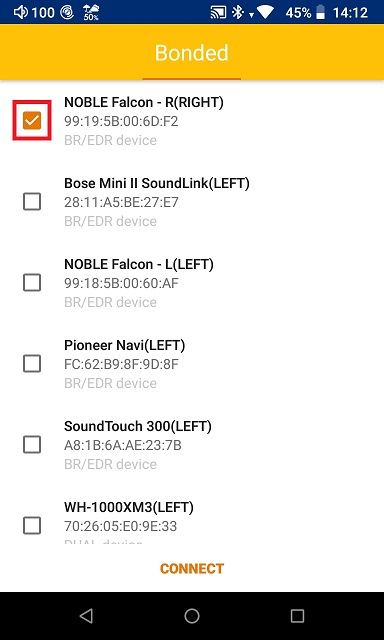The height and width of the screenshot is (640, 384).
Task: Check the SoundTouch 300 checkbox
Action: click(x=32, y=444)
